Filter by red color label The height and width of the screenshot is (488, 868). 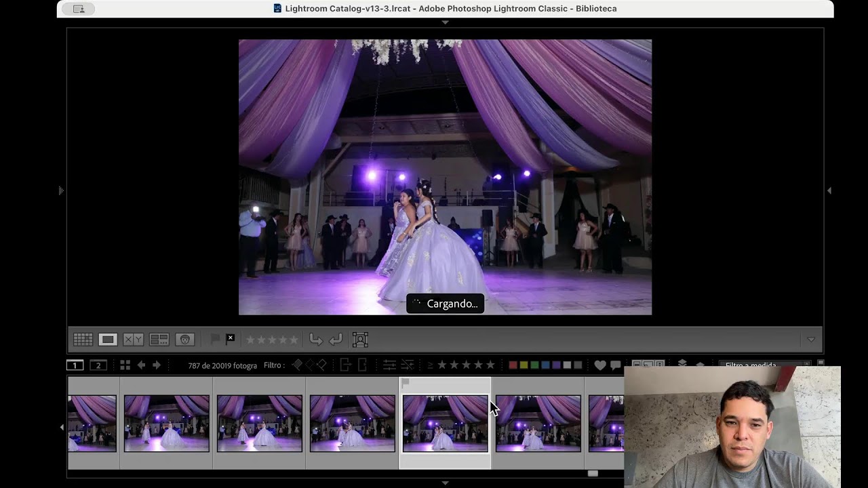[x=513, y=365]
